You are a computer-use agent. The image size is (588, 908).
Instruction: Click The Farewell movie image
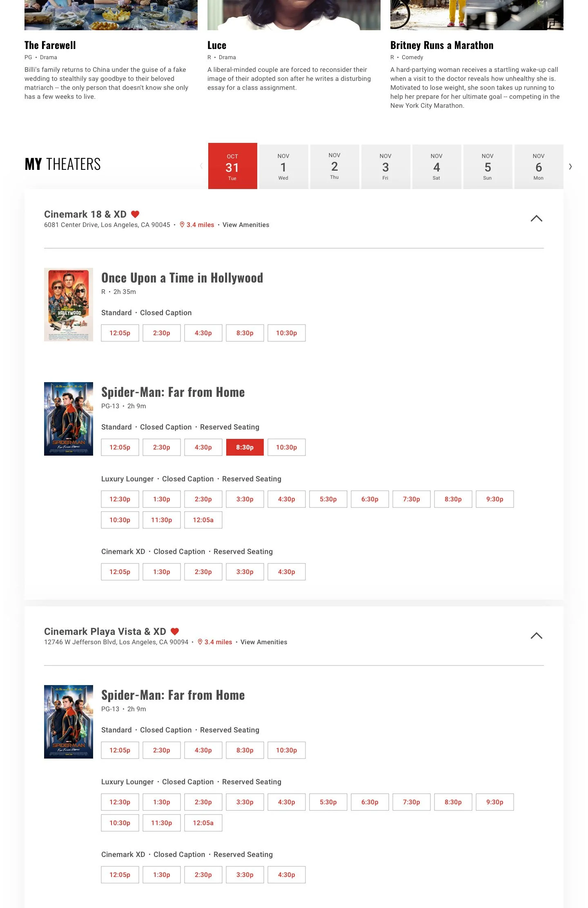(111, 15)
